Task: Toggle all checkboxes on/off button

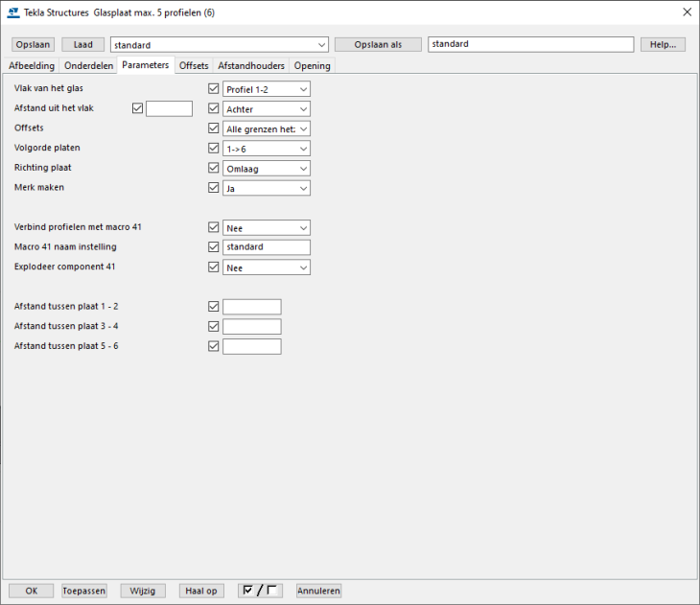Action: coord(260,591)
